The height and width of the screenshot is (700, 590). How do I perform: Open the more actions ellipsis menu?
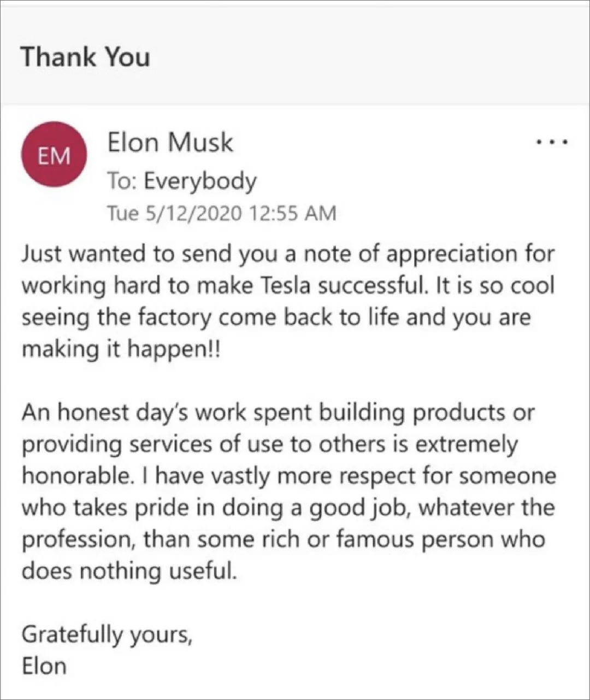click(552, 143)
